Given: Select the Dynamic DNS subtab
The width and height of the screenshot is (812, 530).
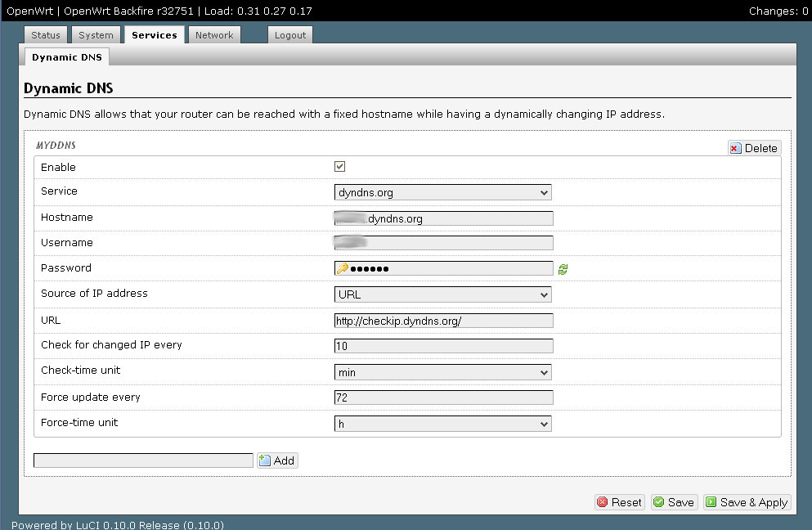Looking at the screenshot, I should coord(66,58).
